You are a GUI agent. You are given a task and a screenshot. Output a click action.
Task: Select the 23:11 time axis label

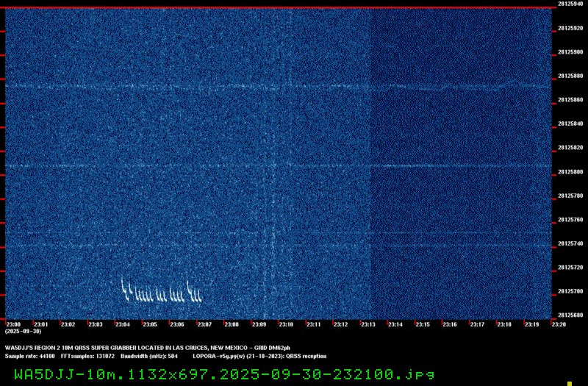[x=314, y=324]
